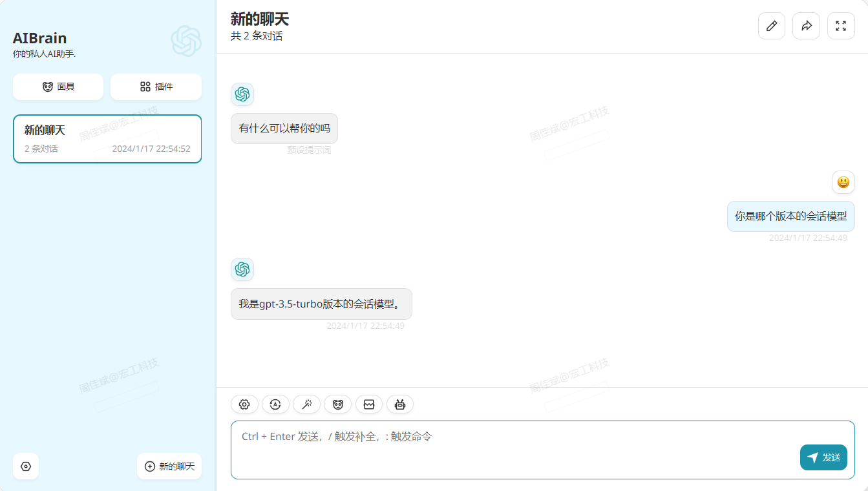This screenshot has width=868, height=491.
Task: Click the 你的私人AI助手 tagline
Action: (x=45, y=54)
